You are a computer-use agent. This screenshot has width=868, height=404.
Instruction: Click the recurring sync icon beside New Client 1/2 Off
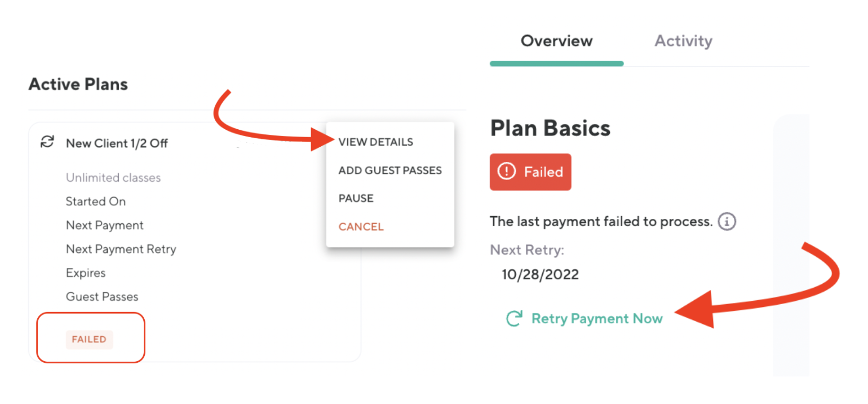coord(47,142)
